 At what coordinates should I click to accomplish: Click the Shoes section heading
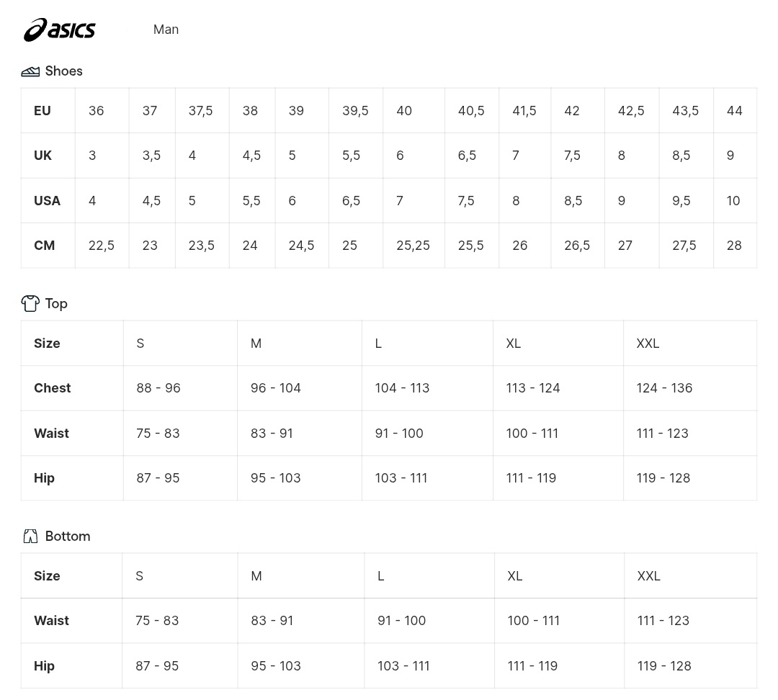(x=63, y=71)
